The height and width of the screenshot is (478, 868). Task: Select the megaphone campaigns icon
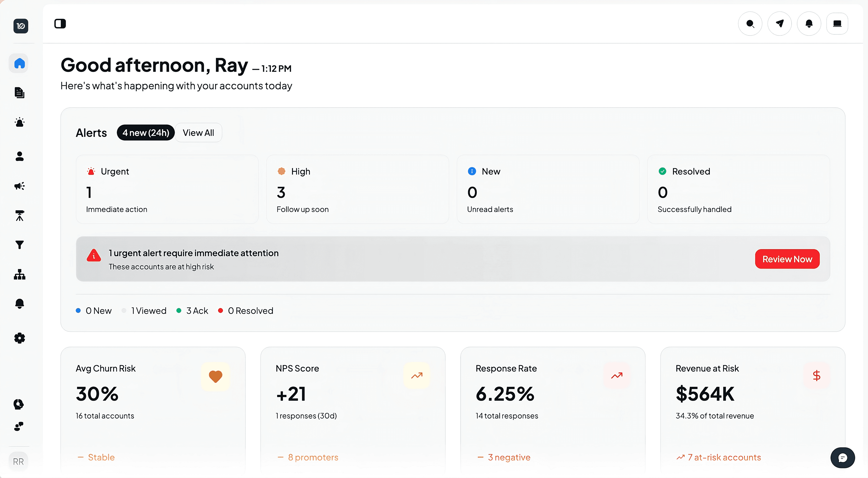click(19, 186)
